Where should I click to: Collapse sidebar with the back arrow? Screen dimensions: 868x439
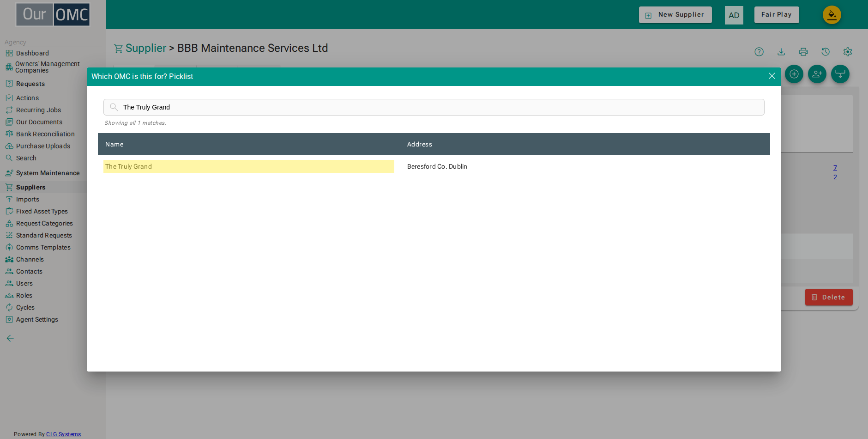pos(10,338)
